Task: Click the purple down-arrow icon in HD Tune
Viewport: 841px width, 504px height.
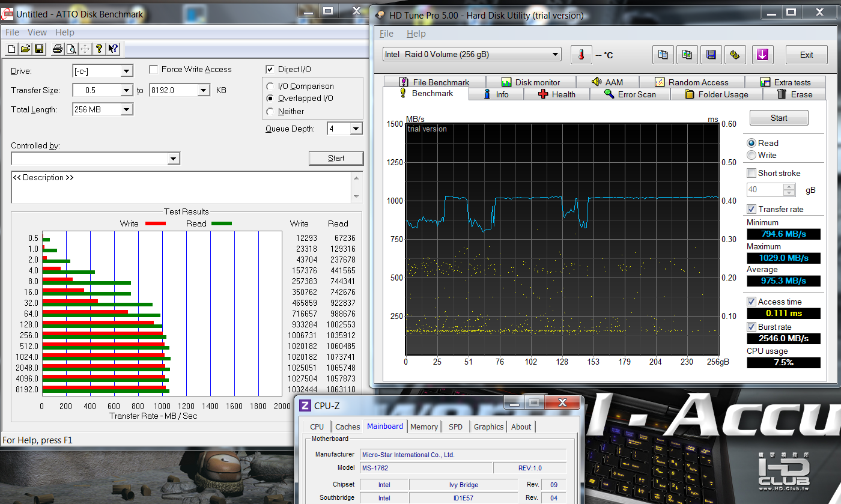Action: (x=762, y=55)
